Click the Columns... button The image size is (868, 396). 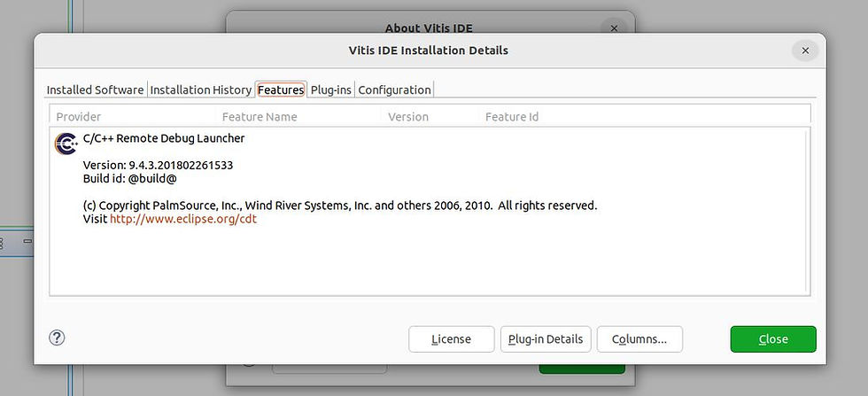pos(639,339)
